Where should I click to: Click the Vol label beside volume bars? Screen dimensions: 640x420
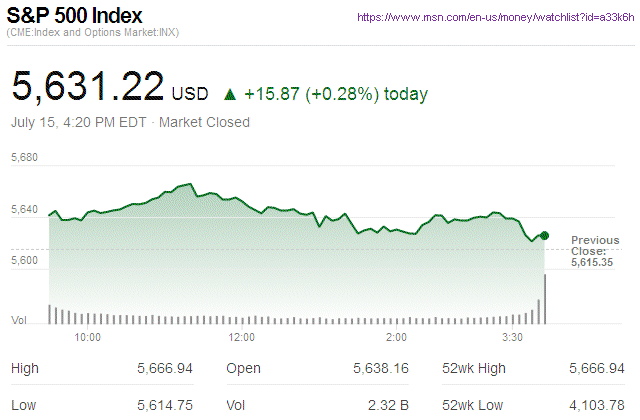[x=18, y=320]
